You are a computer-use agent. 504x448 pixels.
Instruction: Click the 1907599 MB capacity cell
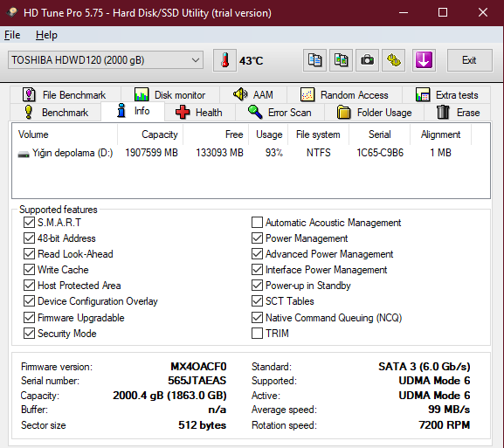(x=151, y=153)
